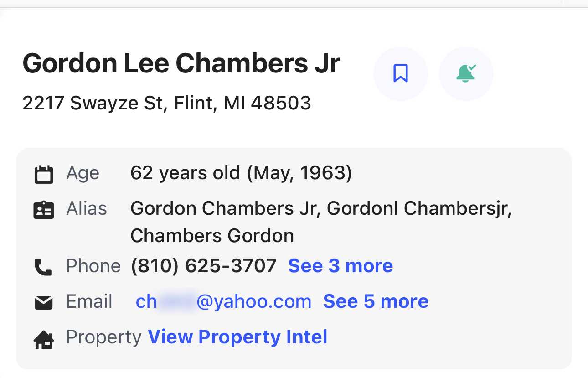Click the phone handset icon
Viewport: 588px width, 378px height.
click(x=43, y=267)
